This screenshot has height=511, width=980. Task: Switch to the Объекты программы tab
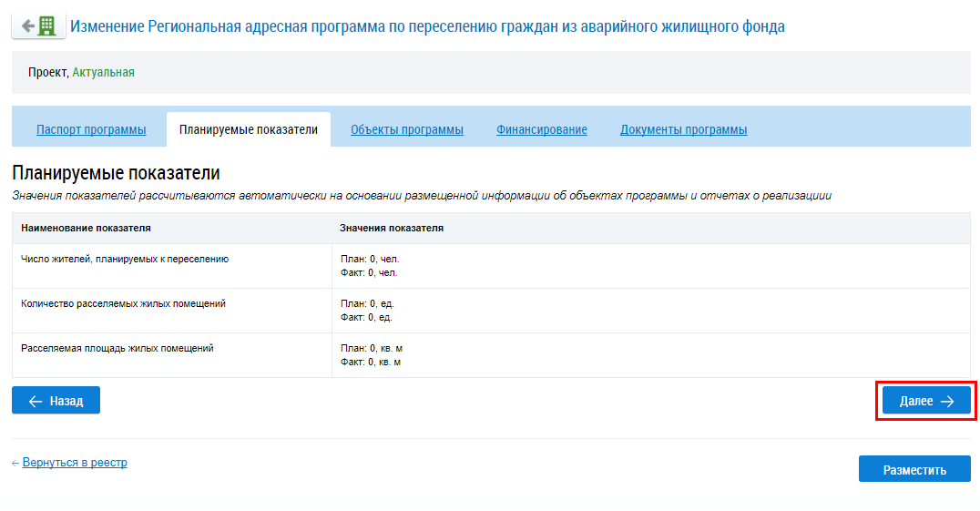tap(407, 130)
